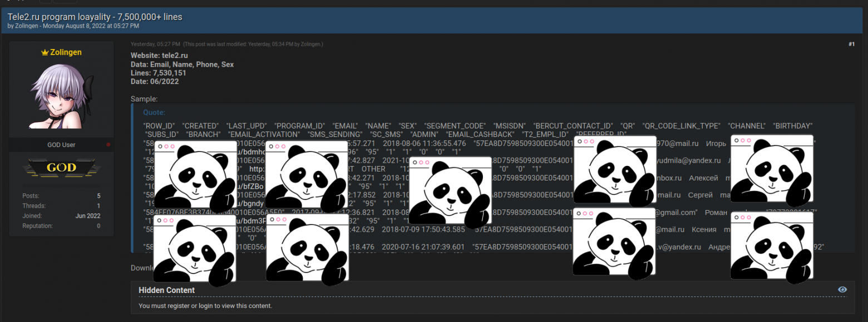This screenshot has height=322, width=868.
Task: Toggle the eye icon in Hidden Content
Action: click(842, 290)
